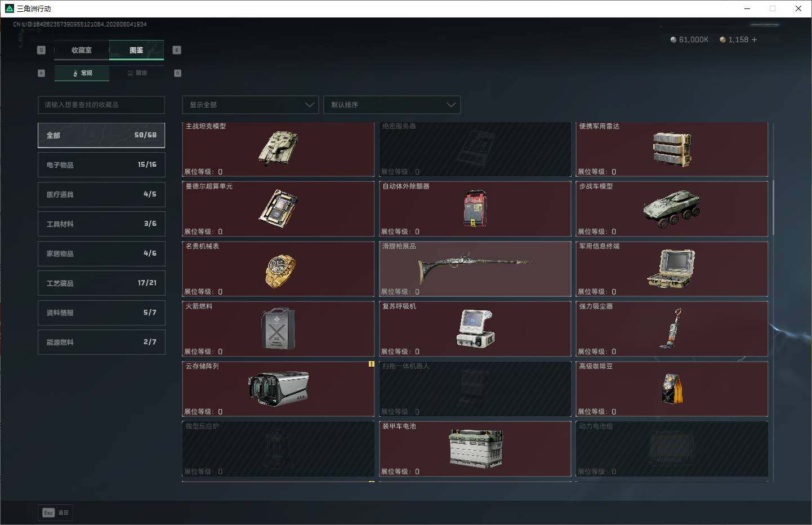The width and height of the screenshot is (812, 525).
Task: Filter by 工具材料 category
Action: pos(101,224)
